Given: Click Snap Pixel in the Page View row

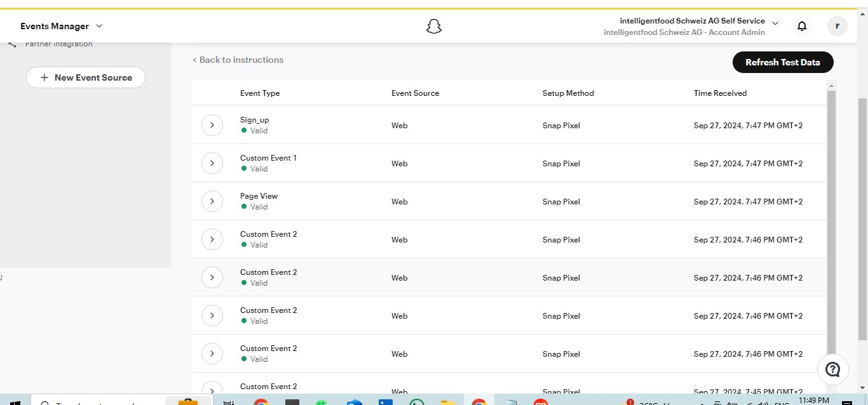Looking at the screenshot, I should click(x=561, y=202).
